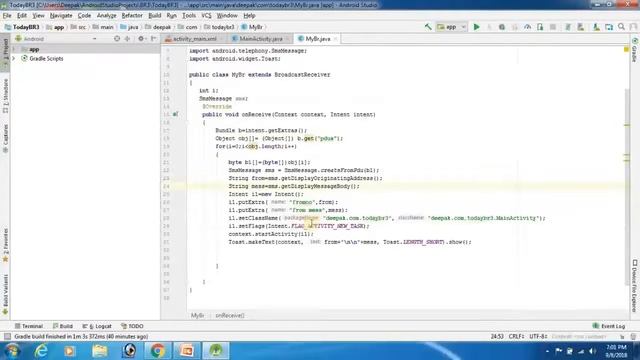Switch to MainActivity.java tab
640x360 pixels.
click(260, 39)
